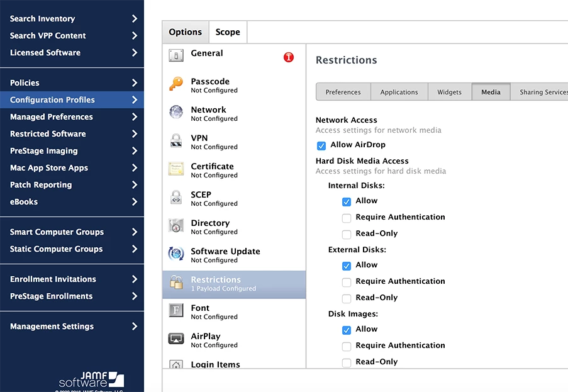The image size is (568, 392).
Task: Click the Software Update icon
Action: tap(176, 254)
